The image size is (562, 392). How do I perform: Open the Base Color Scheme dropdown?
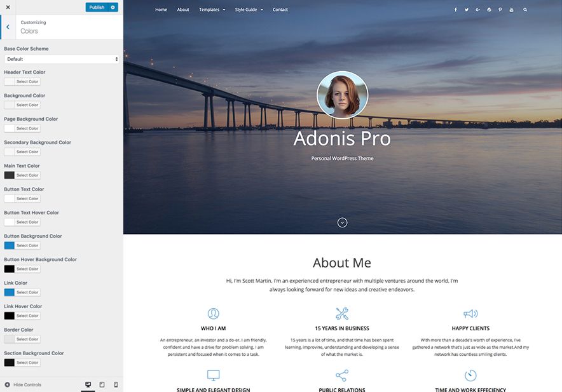click(62, 59)
